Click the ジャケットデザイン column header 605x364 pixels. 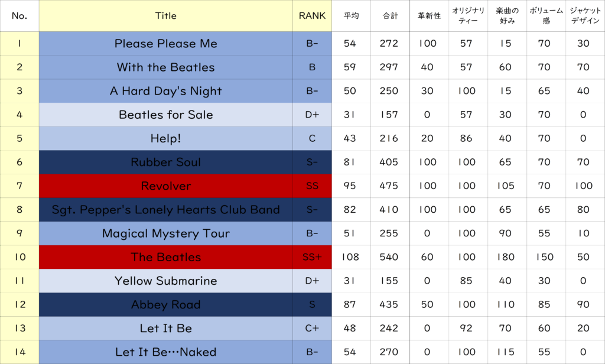584,16
